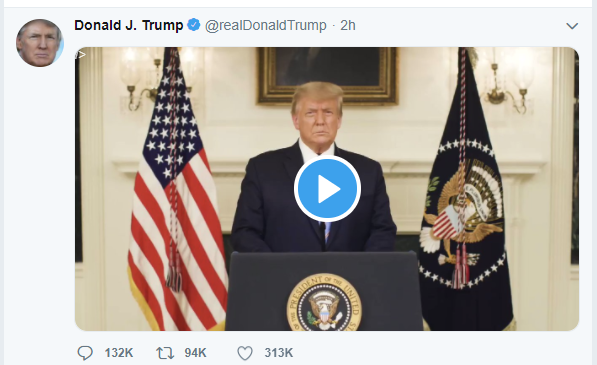This screenshot has height=365, width=597.
Task: Open the Donald J. Trump display name
Action: pyautogui.click(x=129, y=25)
